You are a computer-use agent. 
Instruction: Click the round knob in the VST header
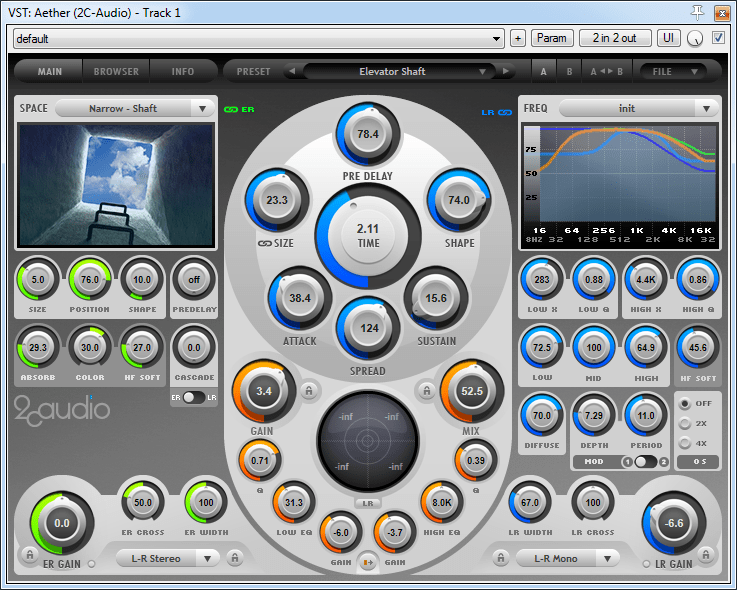pyautogui.click(x=695, y=39)
